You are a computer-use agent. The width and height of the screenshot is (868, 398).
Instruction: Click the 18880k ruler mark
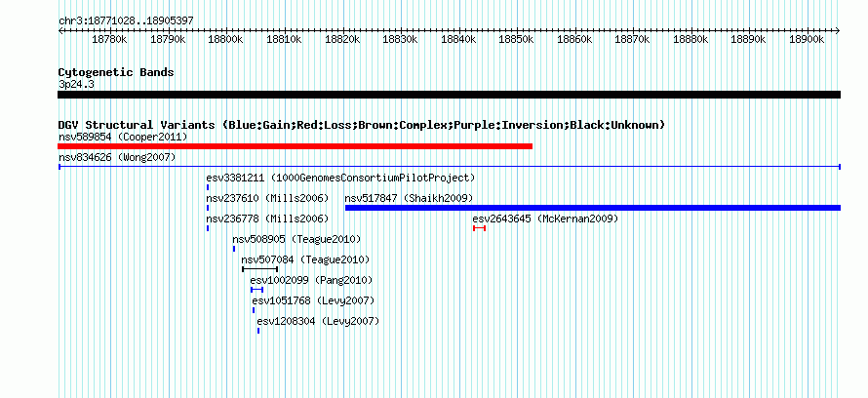pyautogui.click(x=690, y=40)
